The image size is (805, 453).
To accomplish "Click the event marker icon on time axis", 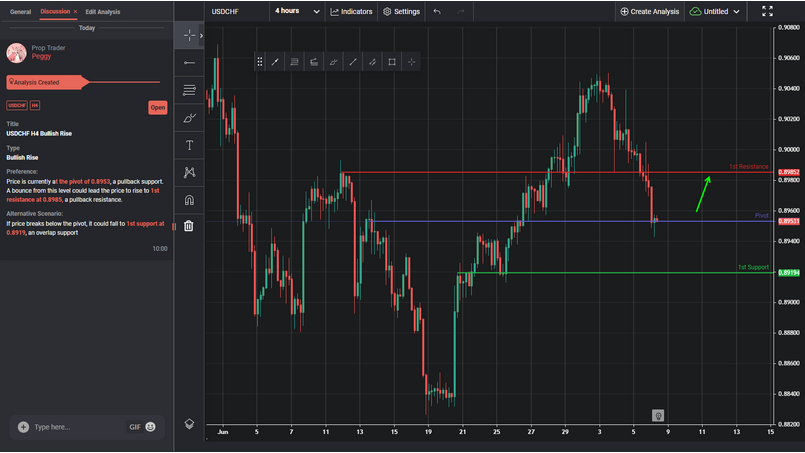I will [x=658, y=415].
